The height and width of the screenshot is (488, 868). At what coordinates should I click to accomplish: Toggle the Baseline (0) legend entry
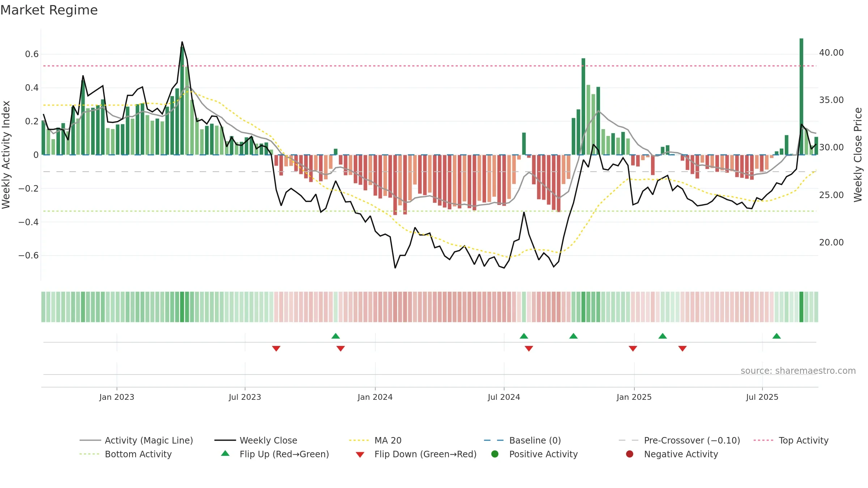coord(522,440)
